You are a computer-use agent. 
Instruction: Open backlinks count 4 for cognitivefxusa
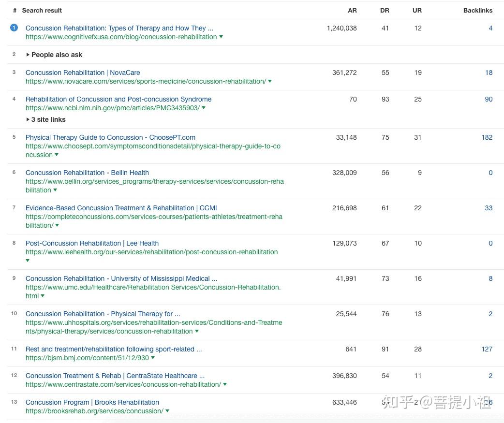490,28
